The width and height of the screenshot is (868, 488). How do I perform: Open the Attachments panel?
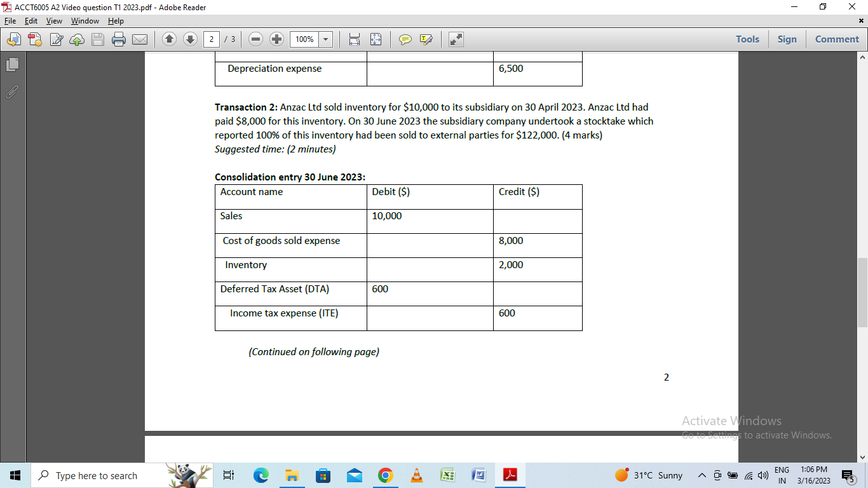[x=11, y=92]
